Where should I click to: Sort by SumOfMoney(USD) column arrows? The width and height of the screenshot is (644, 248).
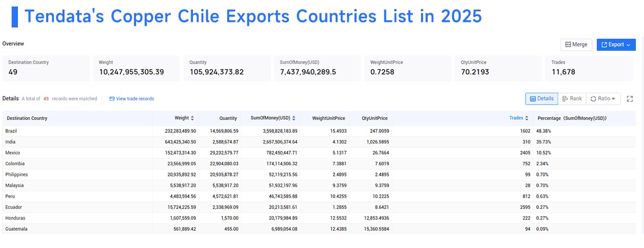294,118
